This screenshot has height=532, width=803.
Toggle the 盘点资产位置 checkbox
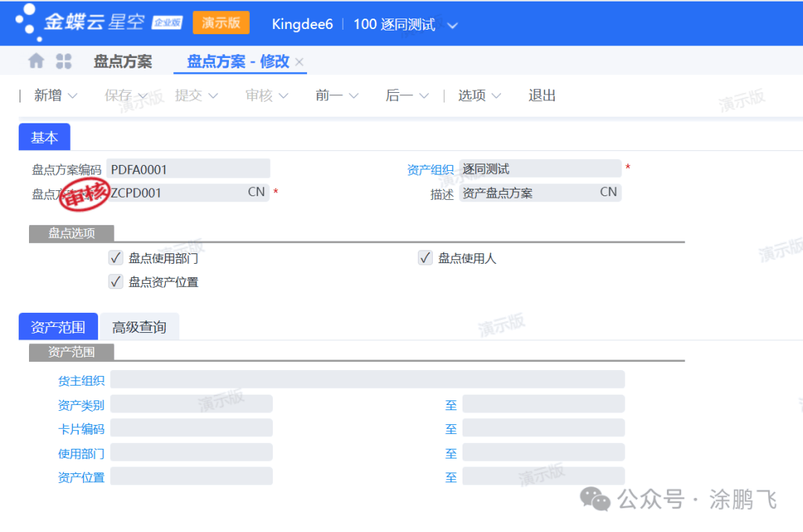(x=116, y=282)
